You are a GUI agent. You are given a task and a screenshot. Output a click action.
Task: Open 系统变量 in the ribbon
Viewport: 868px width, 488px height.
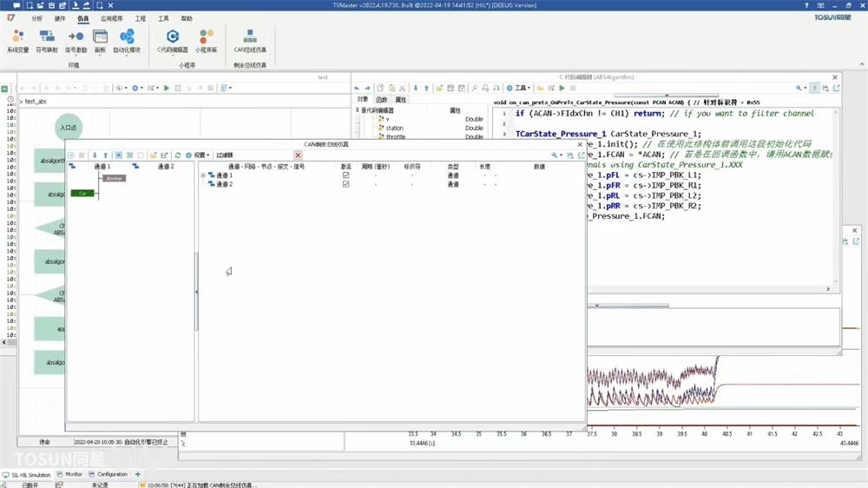17,40
